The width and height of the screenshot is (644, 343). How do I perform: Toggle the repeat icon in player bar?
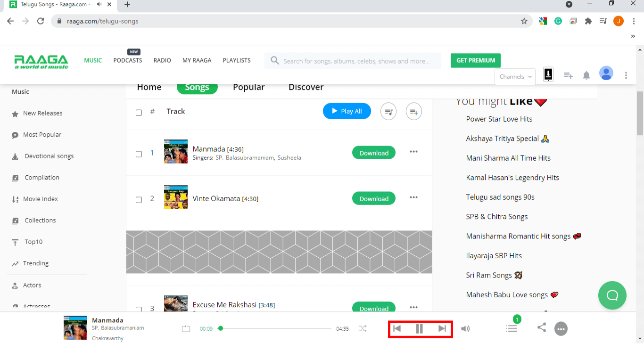coord(186,328)
